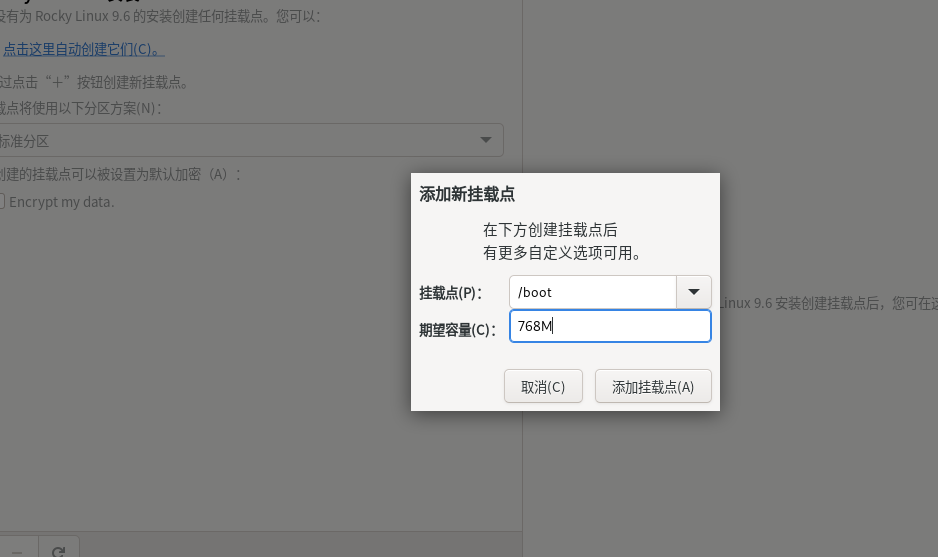The height and width of the screenshot is (557, 938).
Task: Click the 添加挂载点(A) button
Action: click(653, 386)
